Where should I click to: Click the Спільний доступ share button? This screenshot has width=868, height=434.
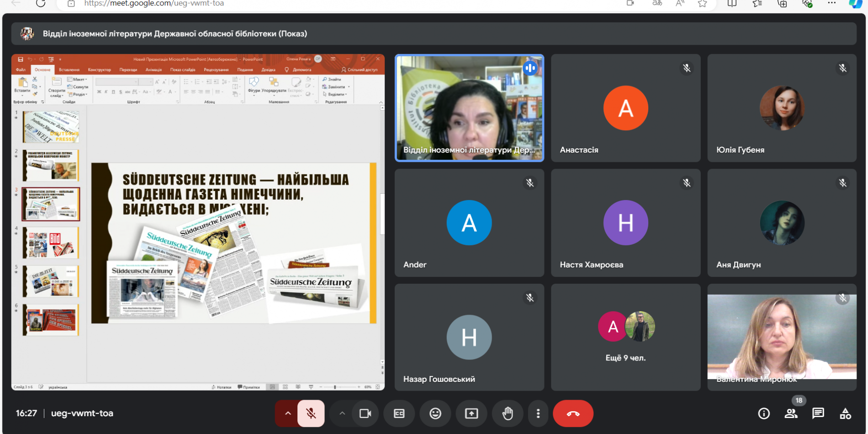tap(360, 70)
